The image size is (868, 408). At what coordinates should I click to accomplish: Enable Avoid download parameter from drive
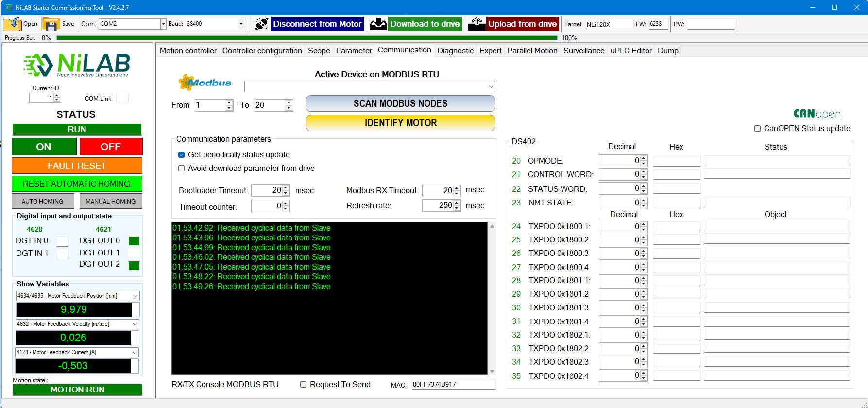point(182,169)
